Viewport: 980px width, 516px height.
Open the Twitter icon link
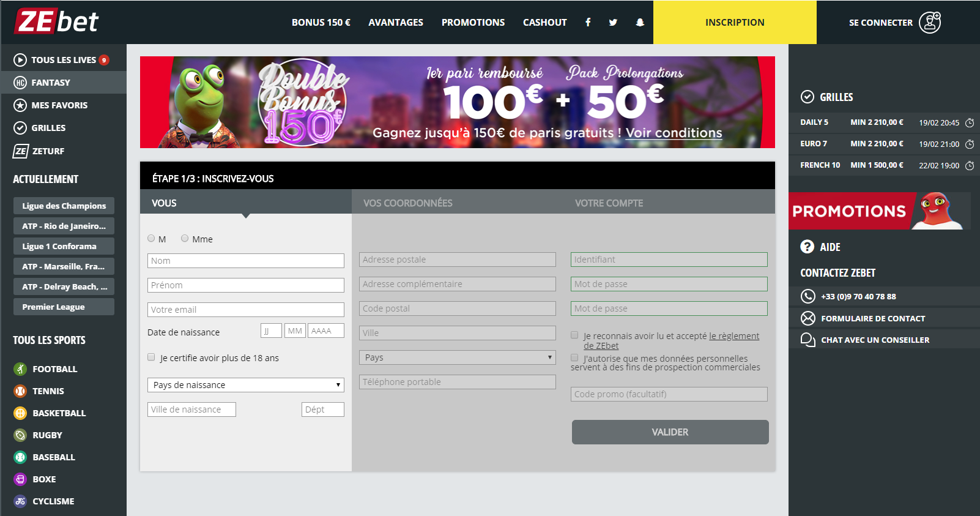[613, 23]
